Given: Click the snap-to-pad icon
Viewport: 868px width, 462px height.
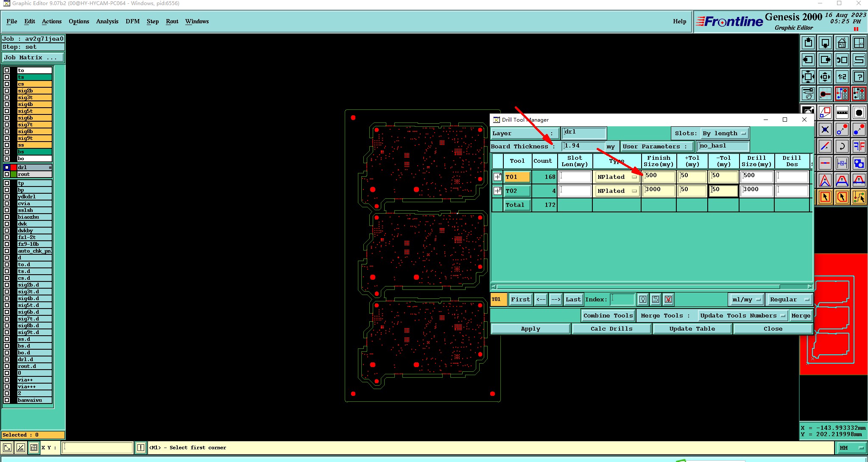Looking at the screenshot, I should pos(825,94).
